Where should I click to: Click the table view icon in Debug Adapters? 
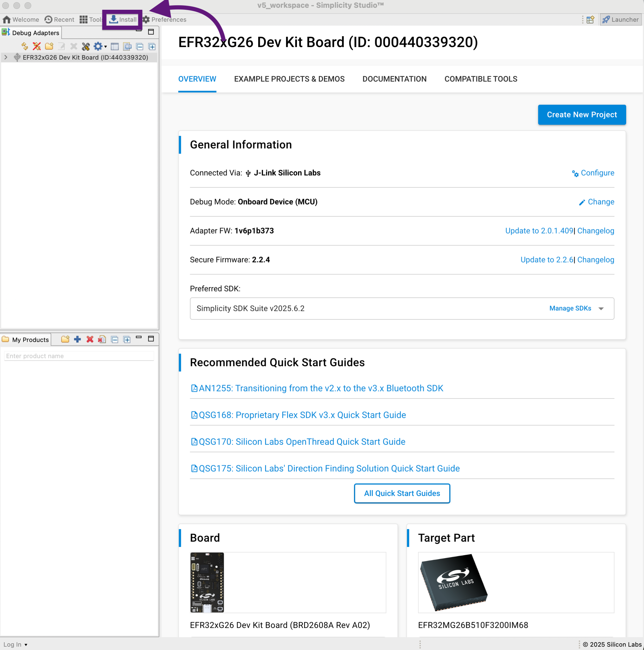point(115,47)
